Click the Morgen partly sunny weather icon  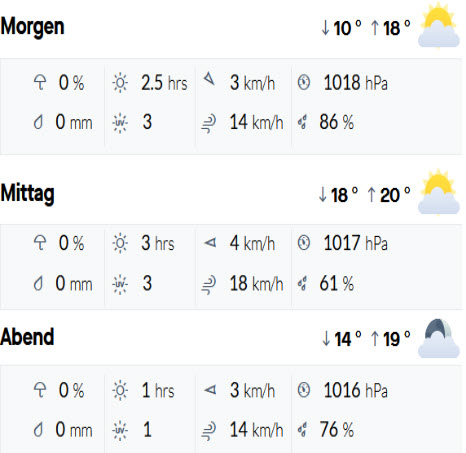tap(439, 26)
